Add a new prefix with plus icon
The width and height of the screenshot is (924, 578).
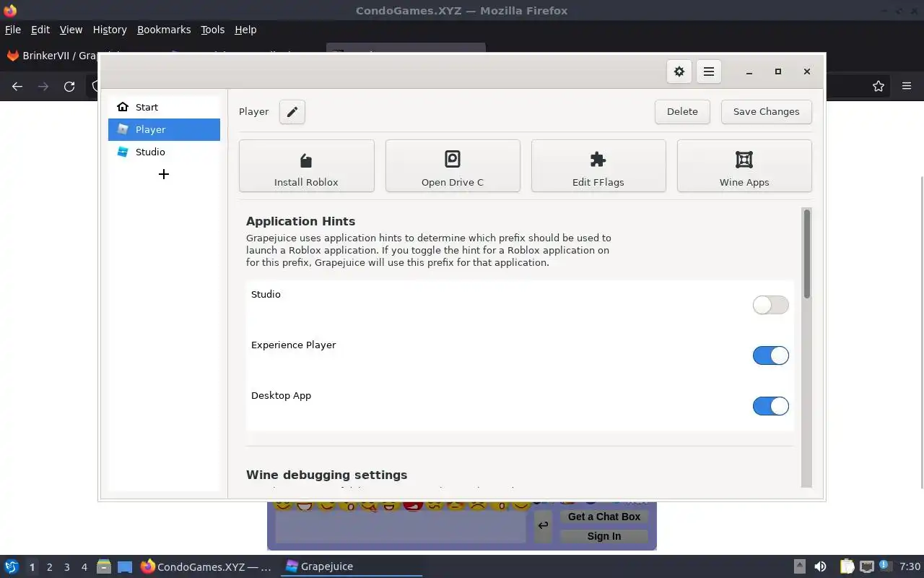tap(164, 174)
